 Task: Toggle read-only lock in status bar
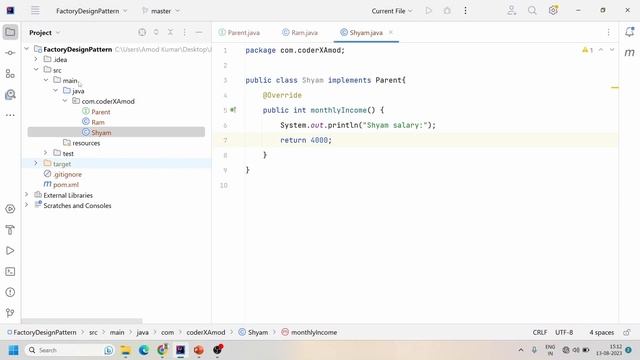point(627,332)
